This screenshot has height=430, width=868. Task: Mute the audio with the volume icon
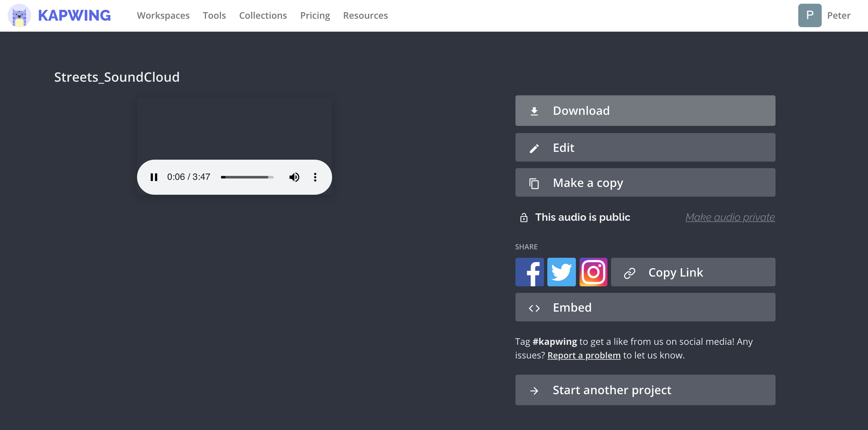pyautogui.click(x=294, y=177)
